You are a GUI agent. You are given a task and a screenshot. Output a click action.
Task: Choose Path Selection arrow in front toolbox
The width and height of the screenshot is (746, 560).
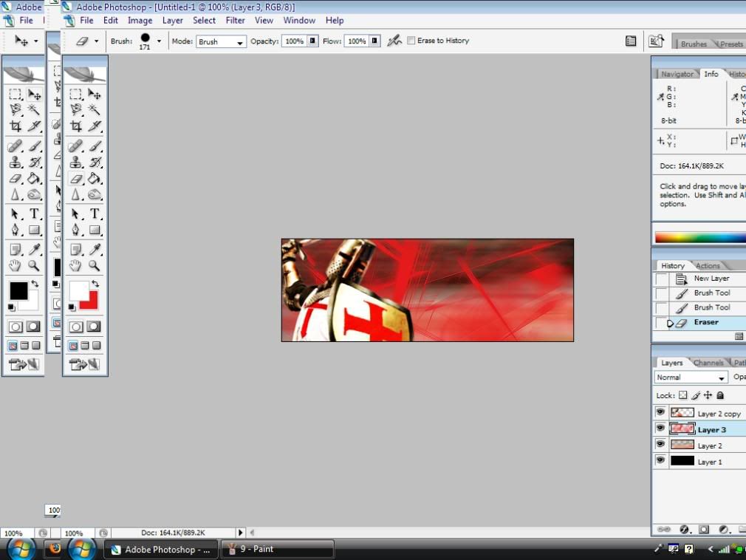click(76, 214)
